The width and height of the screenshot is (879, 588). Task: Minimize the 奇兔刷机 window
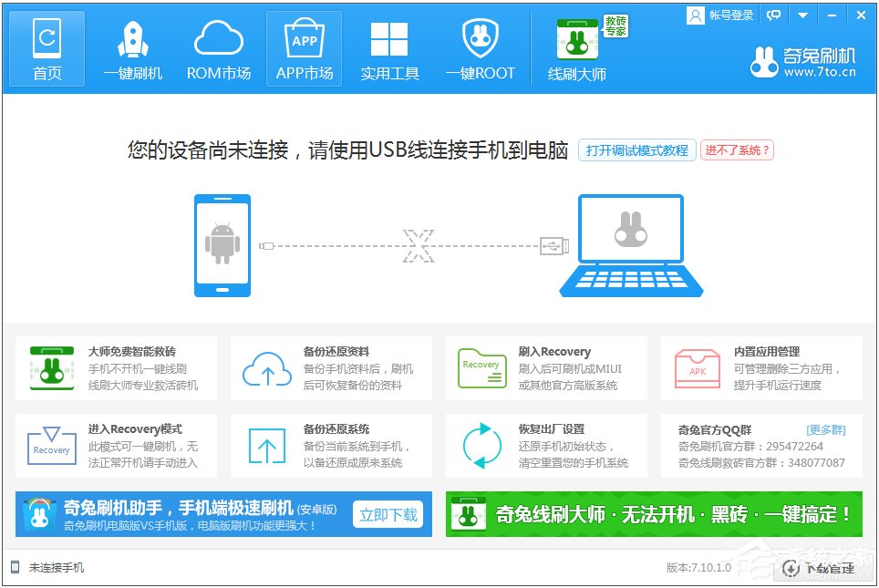tap(832, 15)
